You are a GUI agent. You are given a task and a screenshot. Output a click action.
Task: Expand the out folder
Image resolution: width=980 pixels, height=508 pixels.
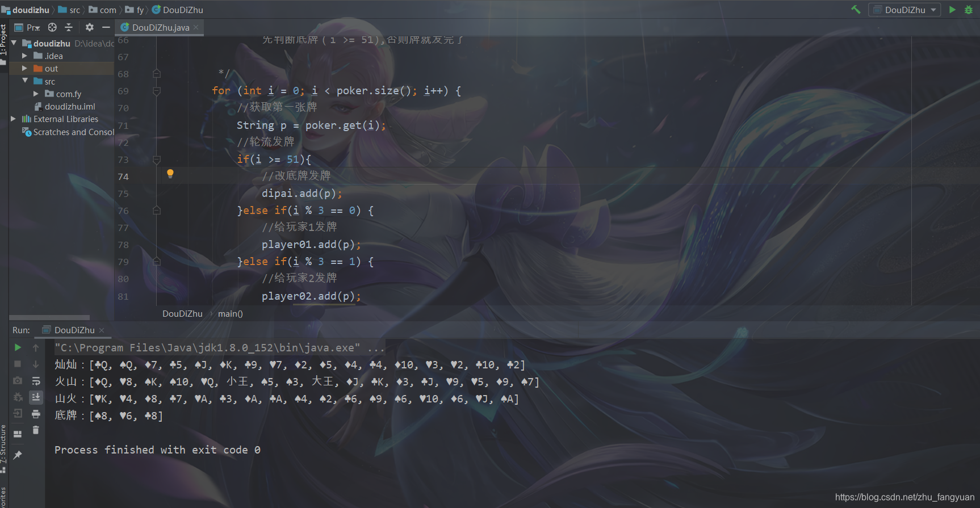[24, 68]
